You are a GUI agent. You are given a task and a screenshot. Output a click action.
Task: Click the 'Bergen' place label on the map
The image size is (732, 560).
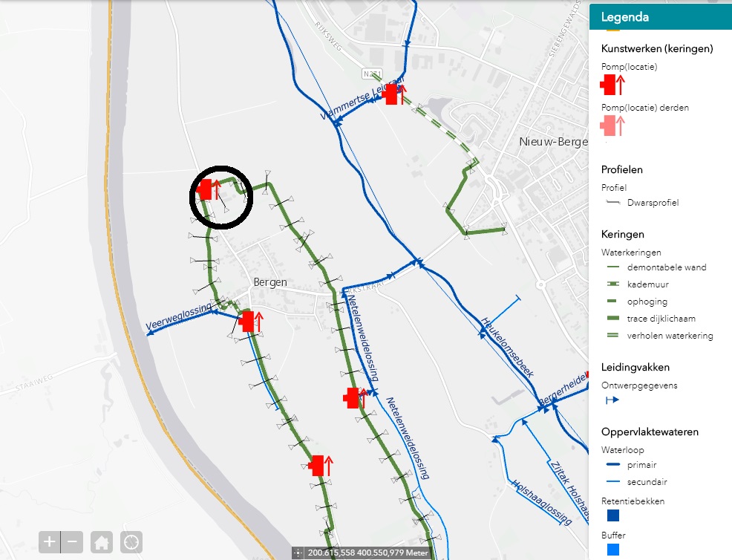tap(270, 282)
